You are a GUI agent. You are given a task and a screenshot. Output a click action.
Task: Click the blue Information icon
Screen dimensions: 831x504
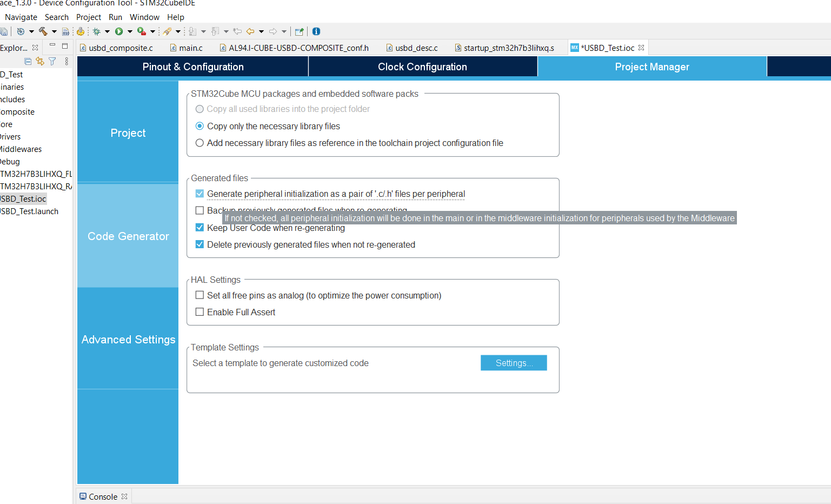point(316,31)
